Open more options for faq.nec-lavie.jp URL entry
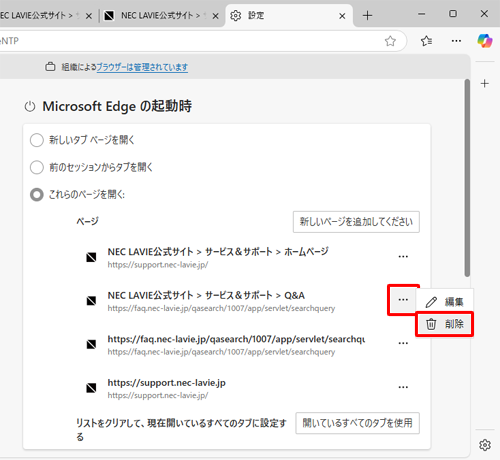 (x=403, y=343)
